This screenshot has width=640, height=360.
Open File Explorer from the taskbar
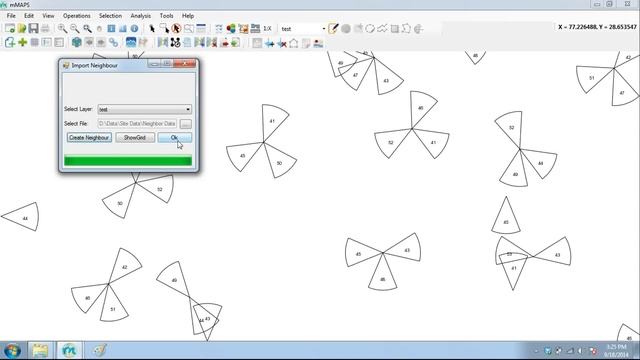click(40, 350)
